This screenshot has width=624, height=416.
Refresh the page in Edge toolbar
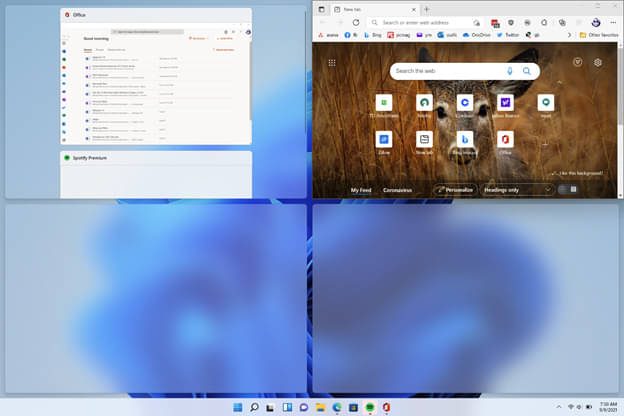click(356, 23)
